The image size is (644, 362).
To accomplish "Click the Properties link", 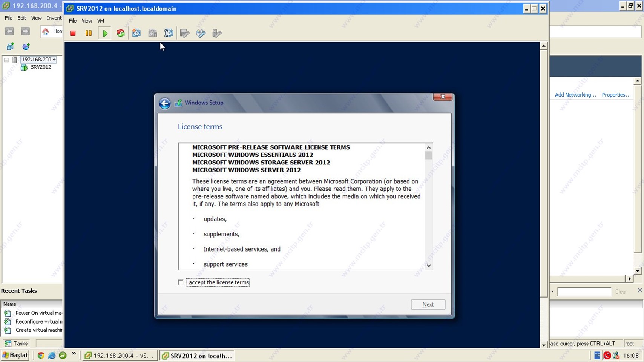I will pyautogui.click(x=616, y=95).
